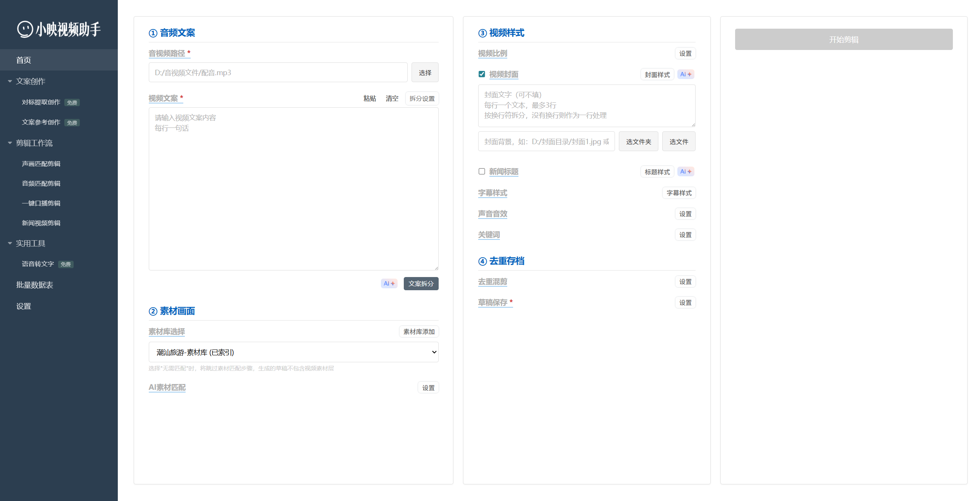
Task: Focus the 视频文案 text area
Action: pyautogui.click(x=293, y=189)
